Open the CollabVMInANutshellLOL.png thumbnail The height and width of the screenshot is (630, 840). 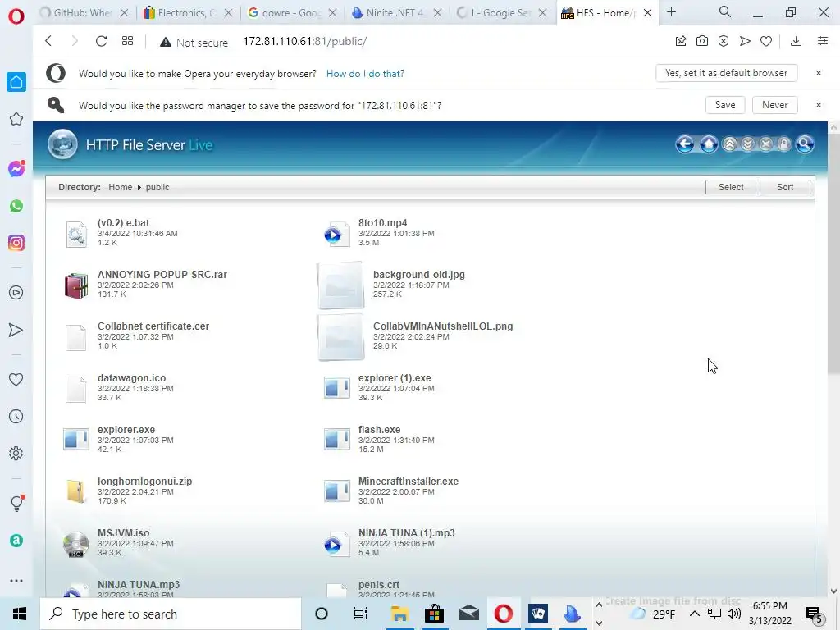(x=340, y=336)
